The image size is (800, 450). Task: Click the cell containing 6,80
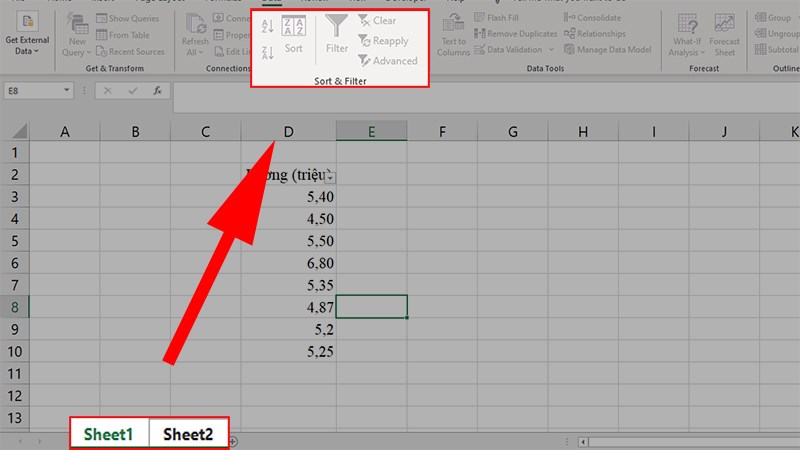[288, 263]
